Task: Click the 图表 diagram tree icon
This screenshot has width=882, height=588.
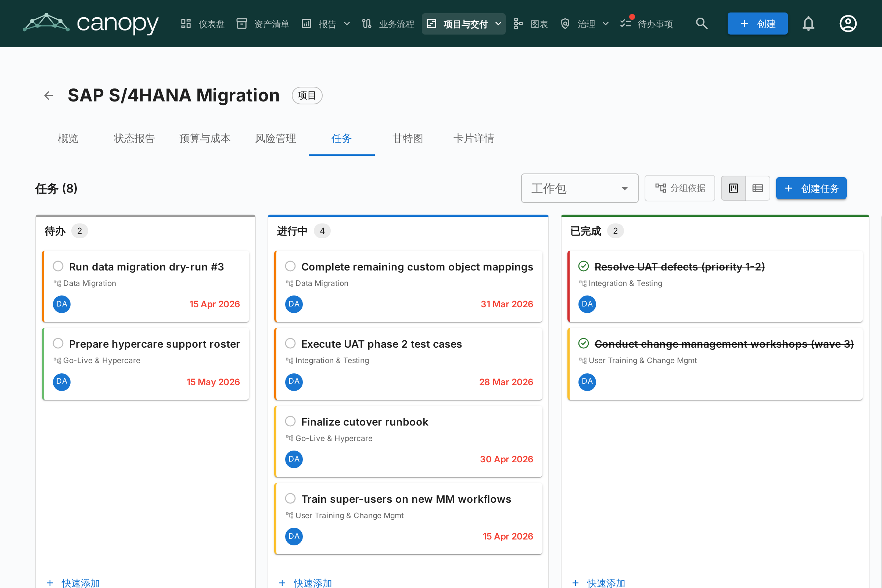Action: tap(518, 24)
